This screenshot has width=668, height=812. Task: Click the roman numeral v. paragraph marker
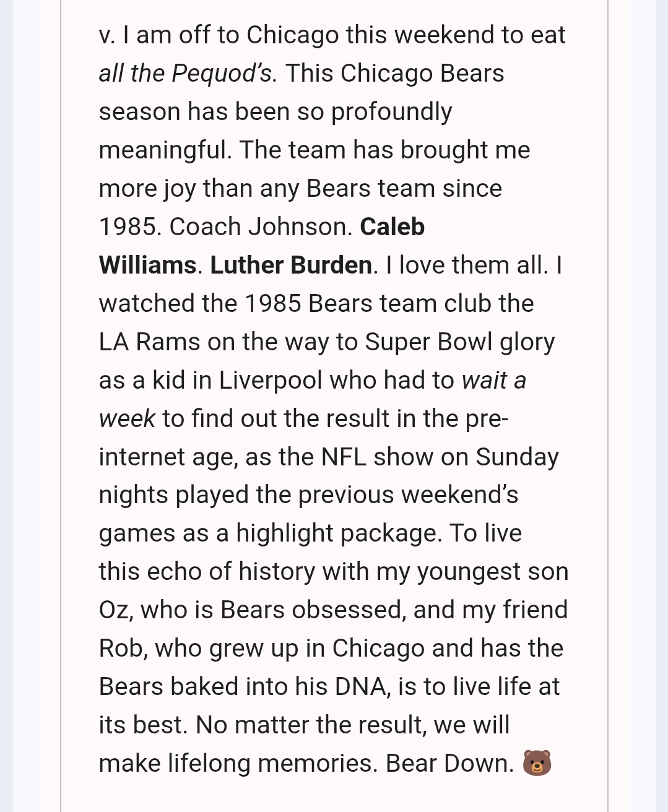106,35
